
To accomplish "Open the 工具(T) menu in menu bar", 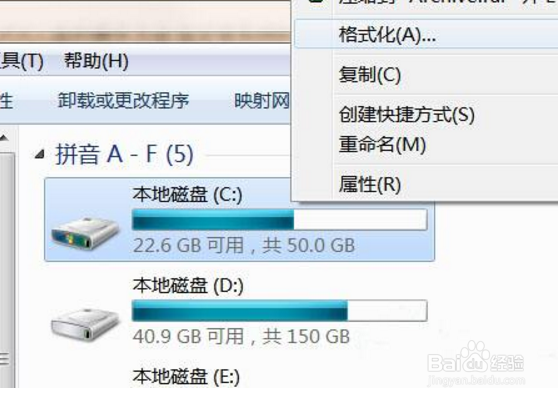I will tap(21, 61).
